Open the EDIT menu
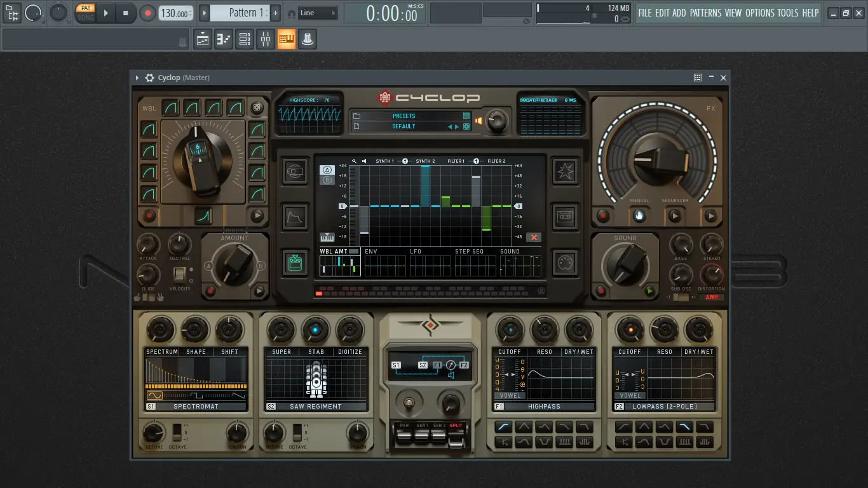This screenshot has height=488, width=868. tap(662, 13)
